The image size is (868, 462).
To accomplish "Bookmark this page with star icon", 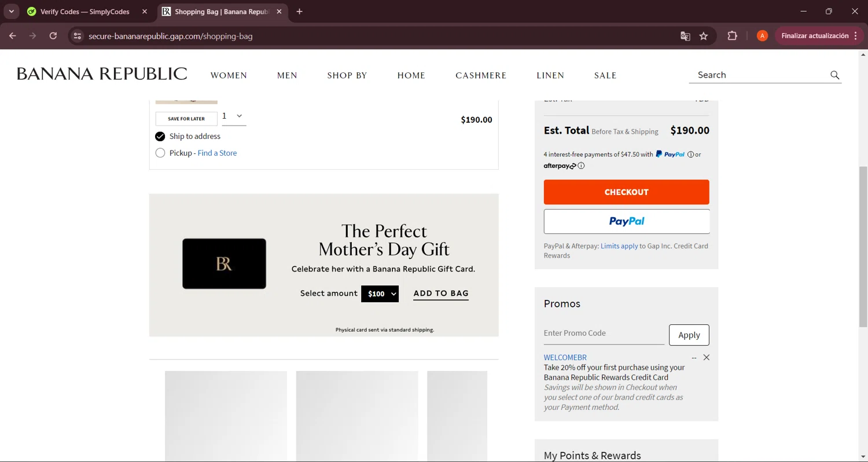I will pyautogui.click(x=704, y=36).
